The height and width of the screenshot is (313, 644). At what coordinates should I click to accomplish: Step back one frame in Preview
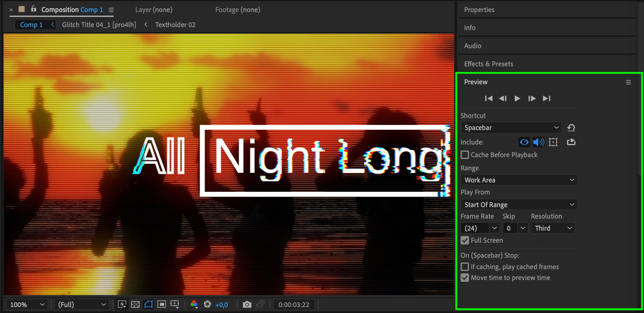pos(503,99)
